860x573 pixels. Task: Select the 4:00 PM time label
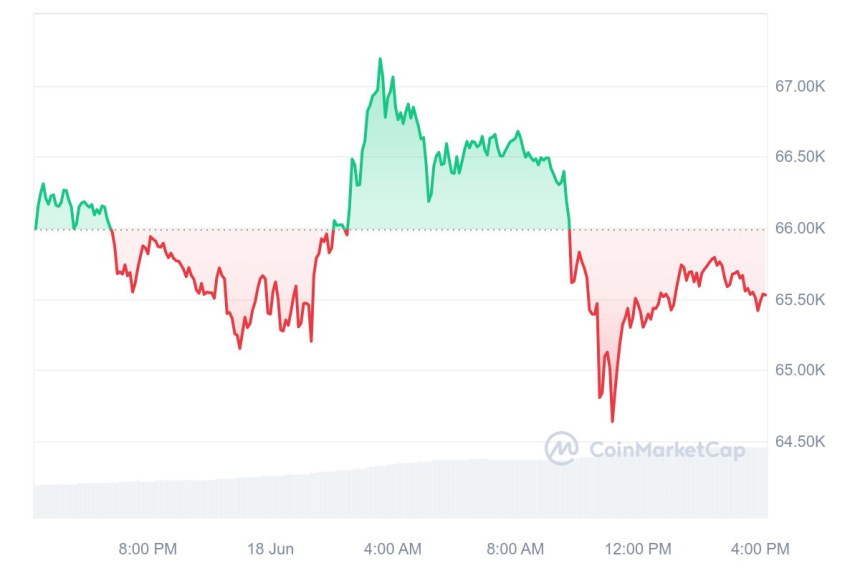[761, 549]
